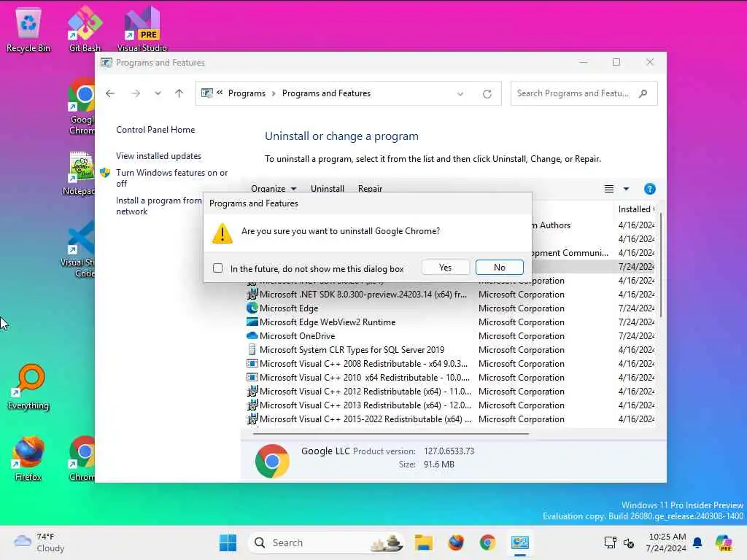Confirm uninstall by clicking Yes
The width and height of the screenshot is (747, 560).
[445, 268]
